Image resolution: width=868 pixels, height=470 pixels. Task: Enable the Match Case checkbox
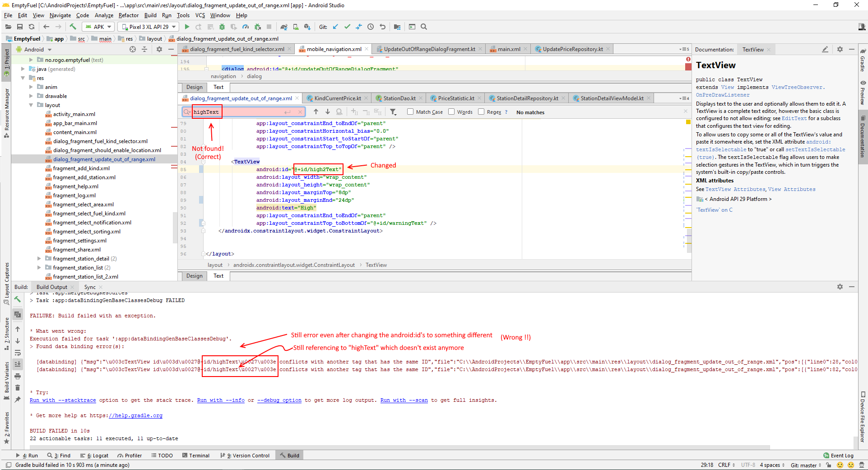[x=410, y=112]
